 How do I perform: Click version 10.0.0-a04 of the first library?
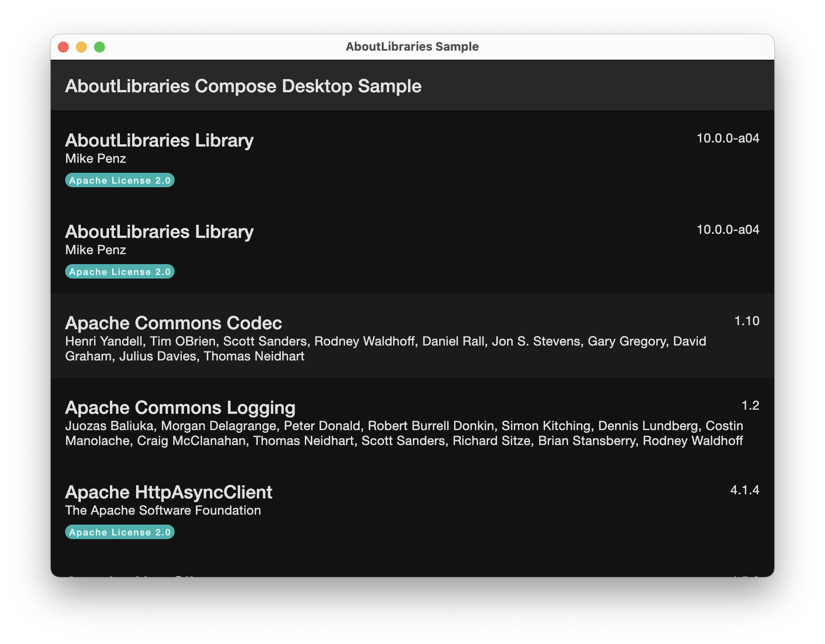727,138
